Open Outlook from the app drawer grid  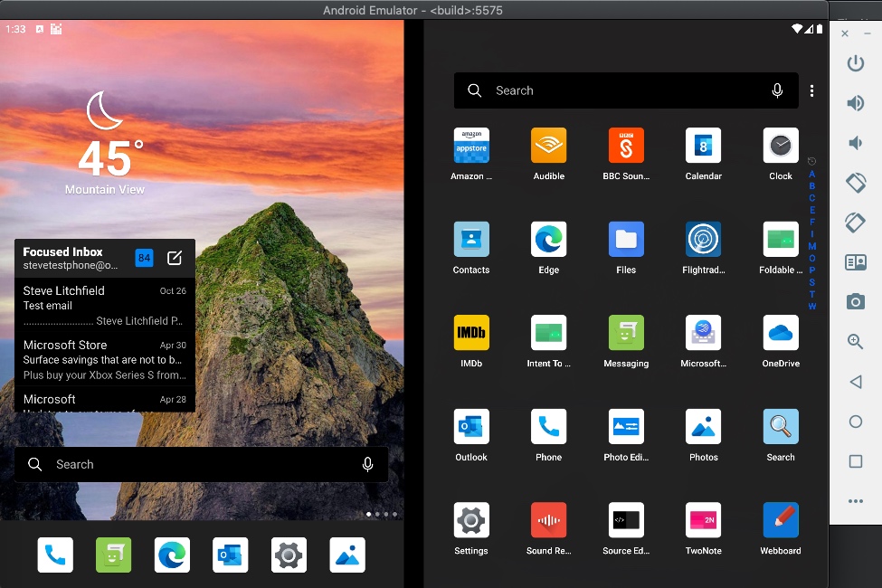coord(471,426)
